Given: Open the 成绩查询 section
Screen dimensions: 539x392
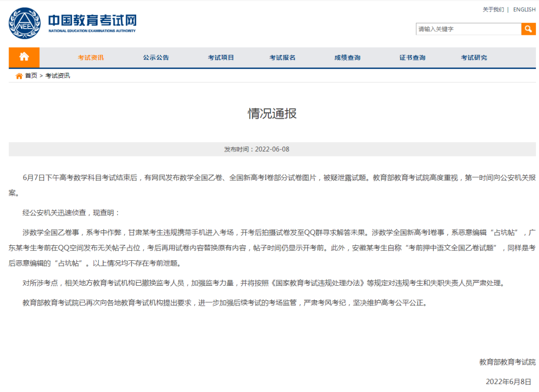Looking at the screenshot, I should coord(347,57).
